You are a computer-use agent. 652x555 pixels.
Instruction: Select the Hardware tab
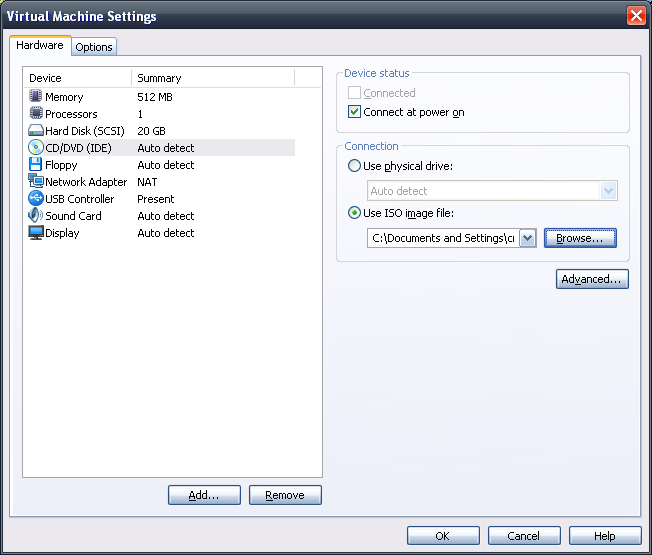click(x=40, y=45)
